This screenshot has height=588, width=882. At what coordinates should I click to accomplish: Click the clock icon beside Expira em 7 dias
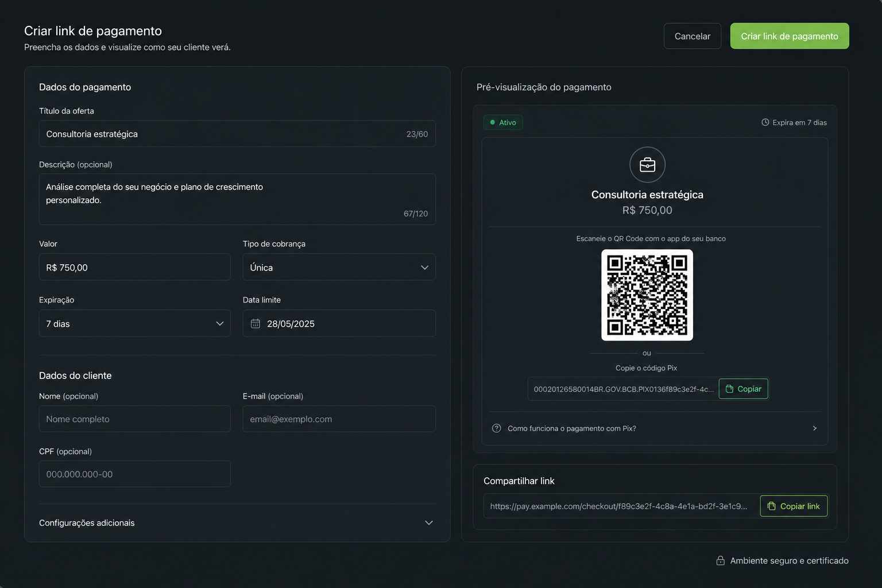tap(765, 122)
